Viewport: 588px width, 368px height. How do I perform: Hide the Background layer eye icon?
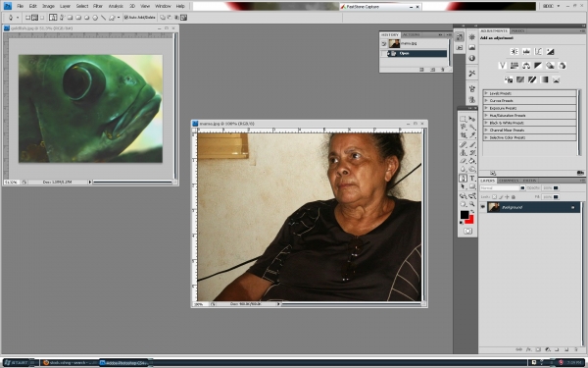click(x=482, y=207)
